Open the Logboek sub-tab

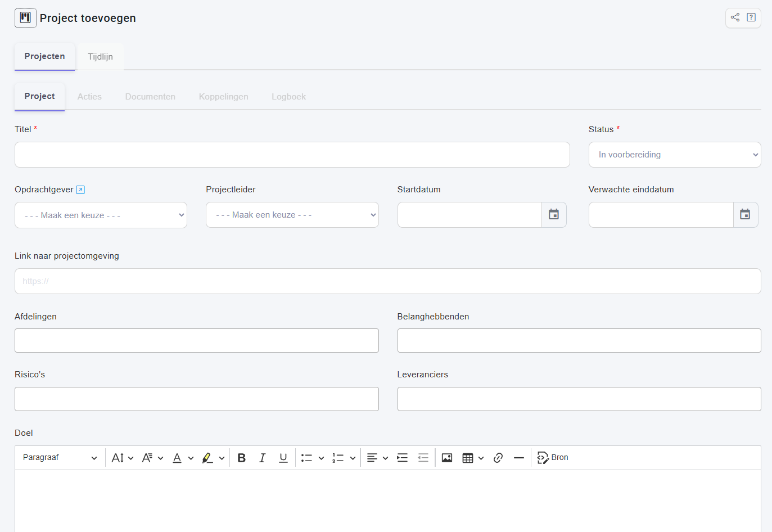pos(288,97)
